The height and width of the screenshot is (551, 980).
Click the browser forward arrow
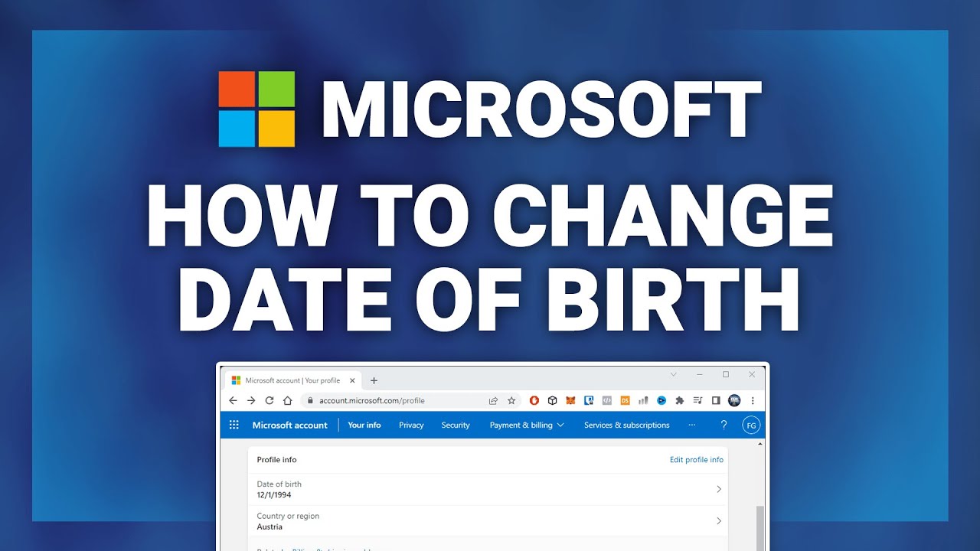tap(251, 400)
